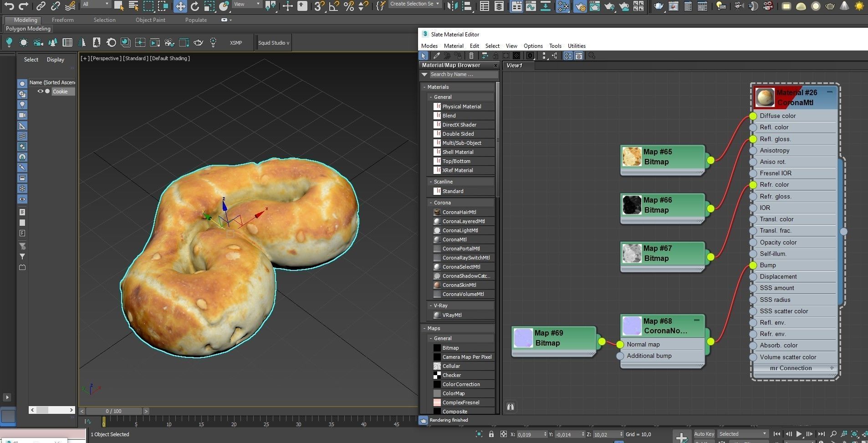Image resolution: width=868 pixels, height=443 pixels.
Task: Toggle Show Background in Preview icon
Action: click(x=516, y=56)
